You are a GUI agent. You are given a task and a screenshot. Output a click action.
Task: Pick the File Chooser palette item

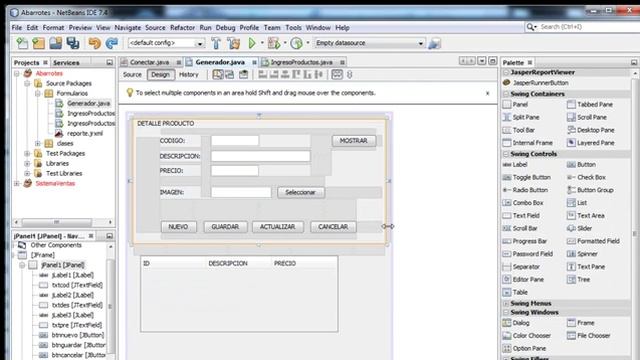pos(589,336)
